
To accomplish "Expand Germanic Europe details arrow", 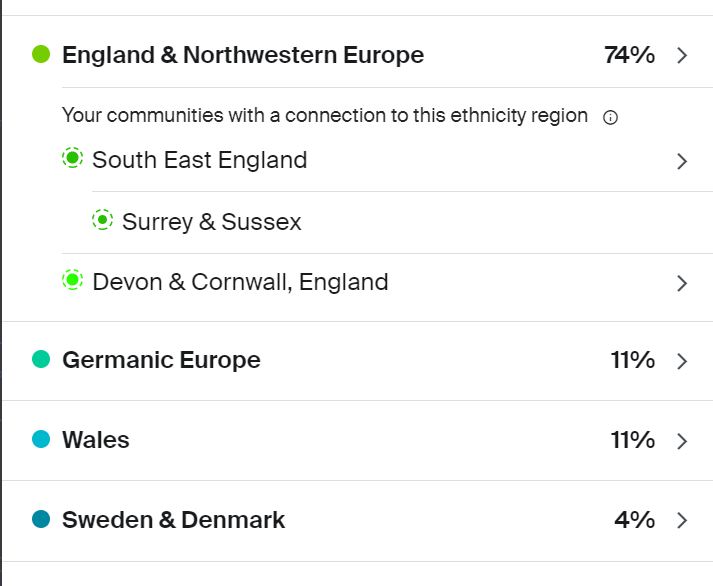I will [682, 361].
